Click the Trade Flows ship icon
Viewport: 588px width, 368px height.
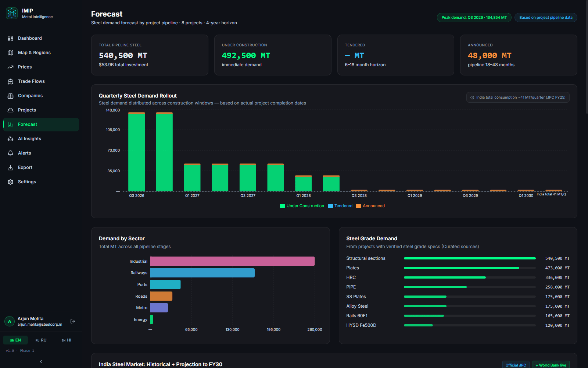10,81
